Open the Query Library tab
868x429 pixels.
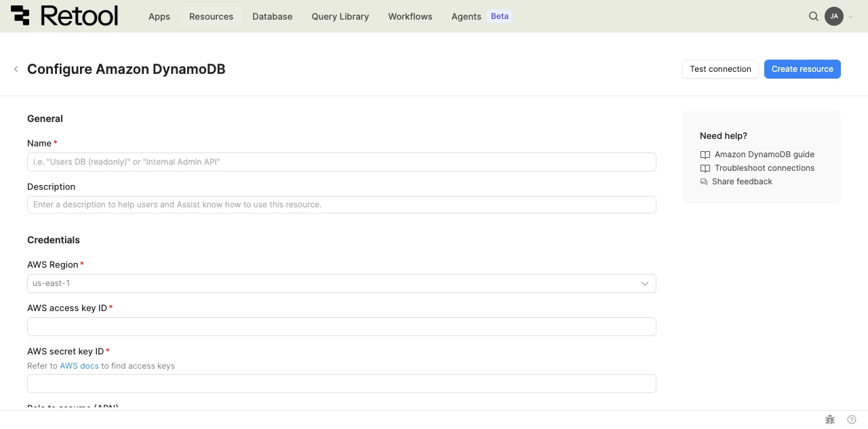coord(340,16)
